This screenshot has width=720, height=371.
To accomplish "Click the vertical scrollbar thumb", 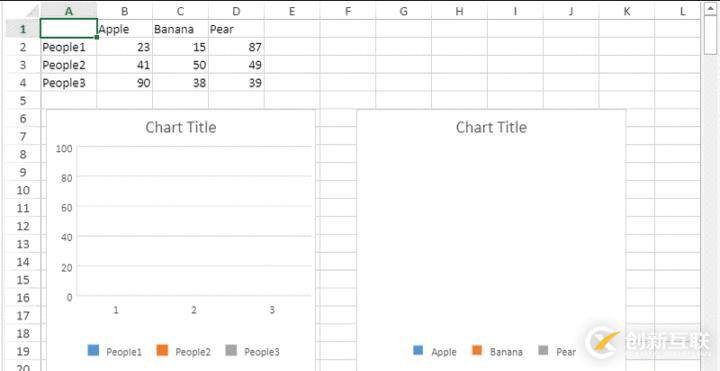I will (709, 36).
